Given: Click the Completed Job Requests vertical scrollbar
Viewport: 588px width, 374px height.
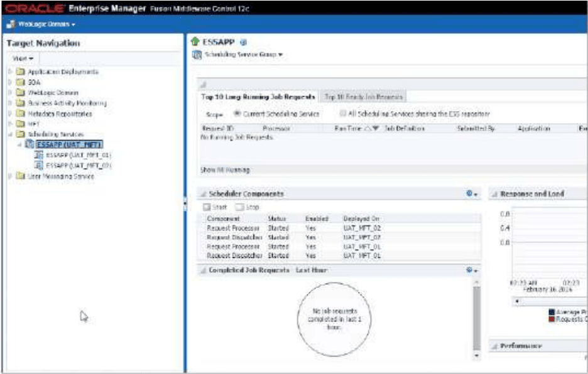Looking at the screenshot, I should (477, 318).
